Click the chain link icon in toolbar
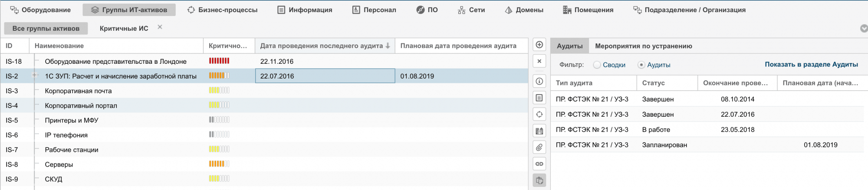Screen dimensions: 868x190 (539, 164)
